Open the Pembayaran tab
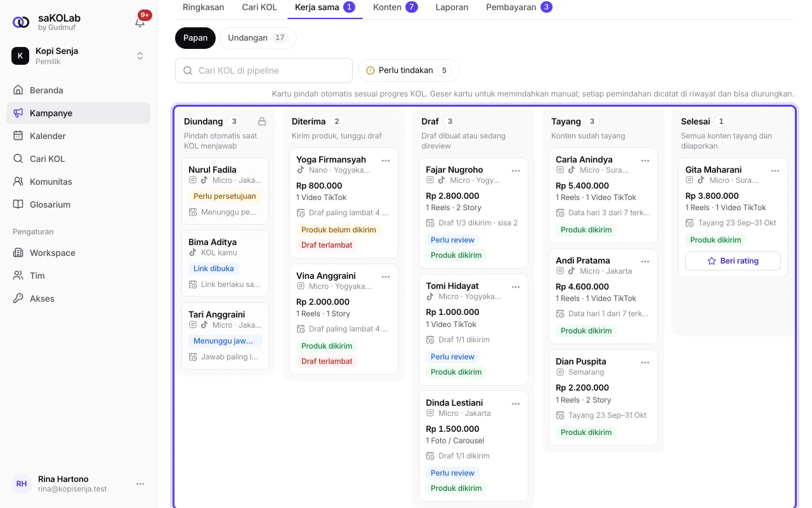 (519, 8)
